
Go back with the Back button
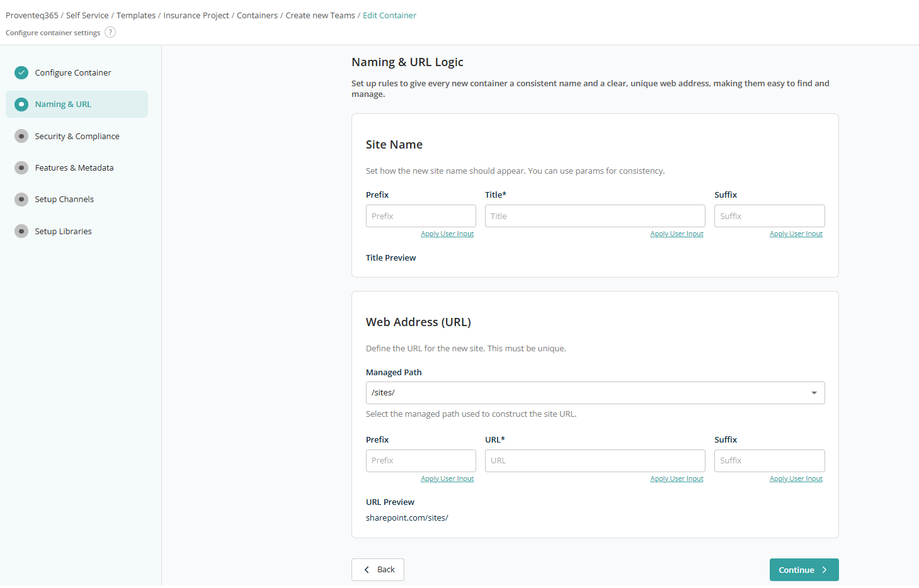pos(378,570)
